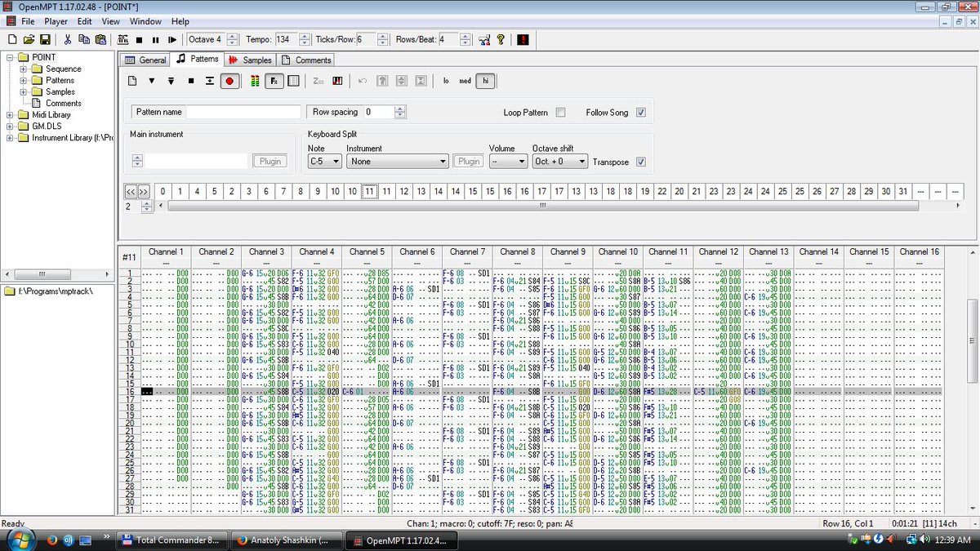The image size is (980, 551).
Task: Click the pattern properties grid icon
Action: 294,81
